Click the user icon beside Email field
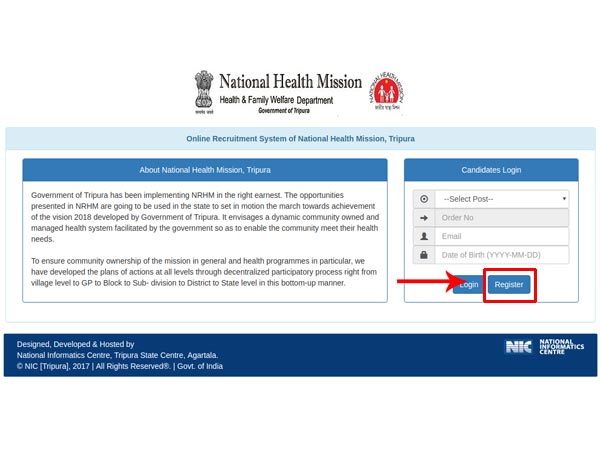The image size is (600, 450). click(x=424, y=236)
